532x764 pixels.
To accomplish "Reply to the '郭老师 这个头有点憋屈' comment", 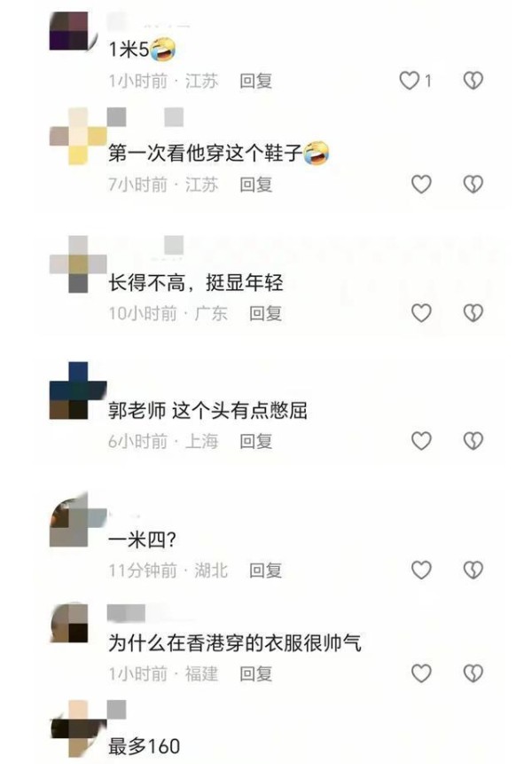I will pyautogui.click(x=255, y=441).
